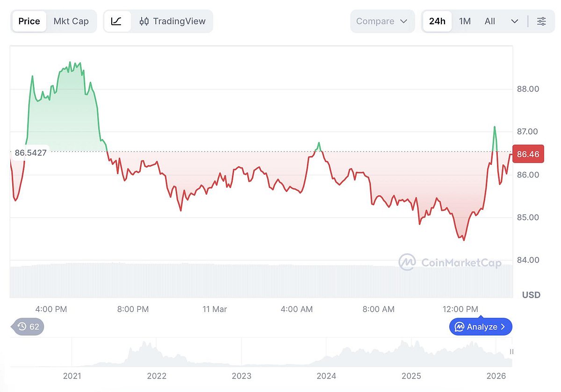Viewport: 561px width, 392px height.
Task: Click the CoinMarketCap logo on Analyze button
Action: pos(460,327)
